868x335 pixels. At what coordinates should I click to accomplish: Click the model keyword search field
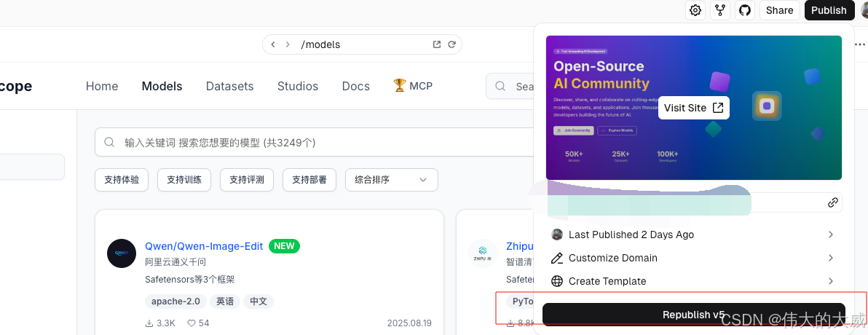click(315, 142)
